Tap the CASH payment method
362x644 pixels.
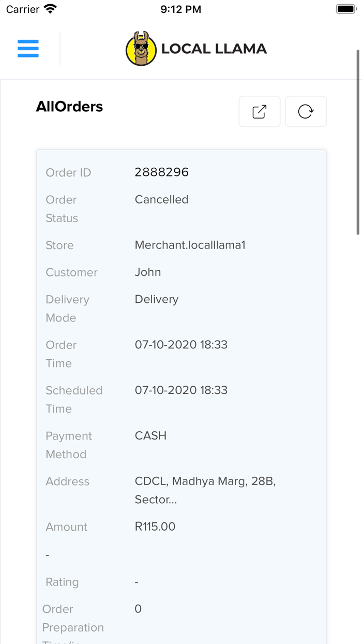point(150,436)
